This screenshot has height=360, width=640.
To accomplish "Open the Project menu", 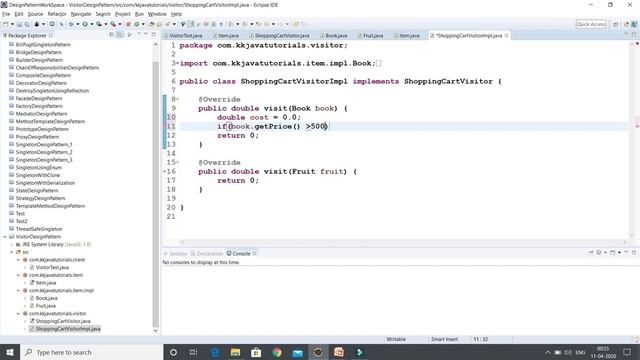I will [122, 14].
